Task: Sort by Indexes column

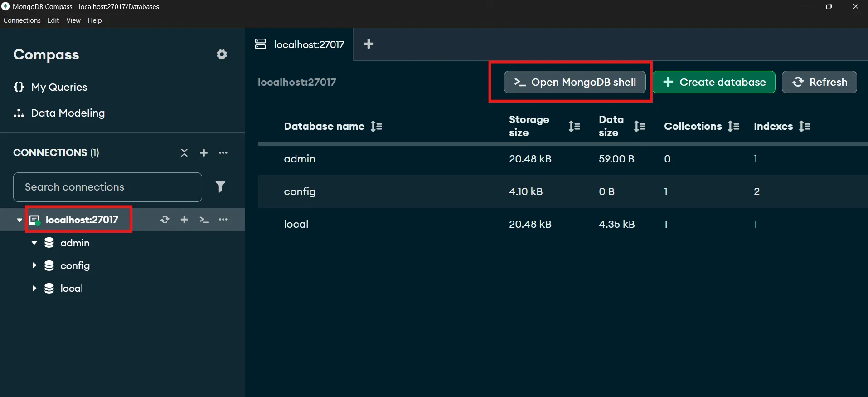Action: pos(805,126)
